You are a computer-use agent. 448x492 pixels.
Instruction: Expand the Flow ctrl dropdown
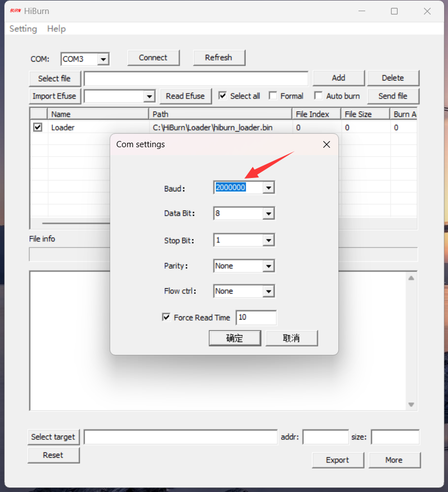(268, 292)
